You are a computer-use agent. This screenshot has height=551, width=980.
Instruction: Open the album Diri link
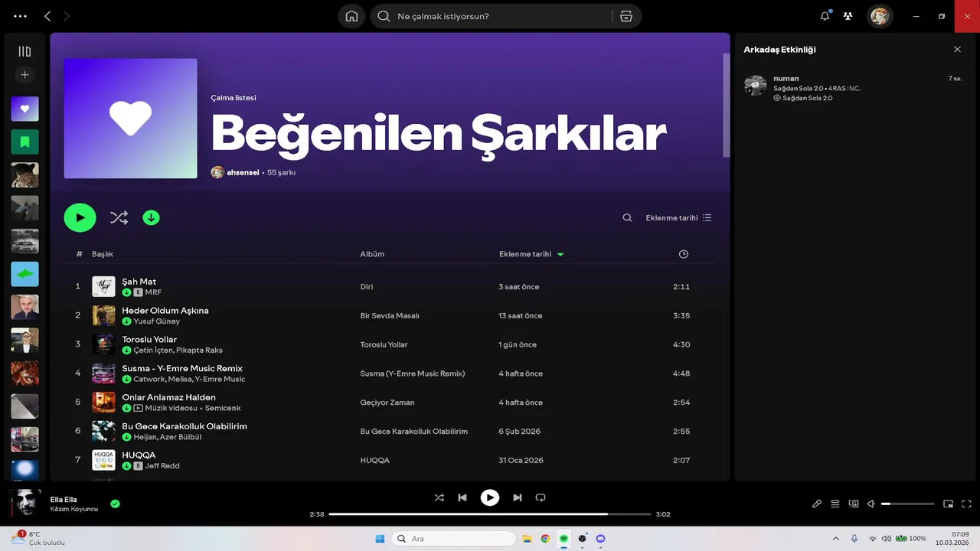click(x=367, y=287)
